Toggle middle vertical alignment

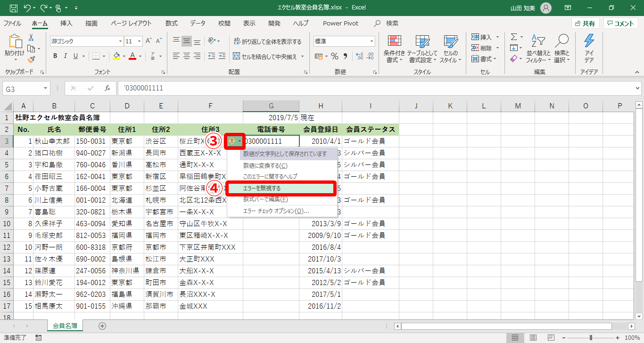pos(187,41)
